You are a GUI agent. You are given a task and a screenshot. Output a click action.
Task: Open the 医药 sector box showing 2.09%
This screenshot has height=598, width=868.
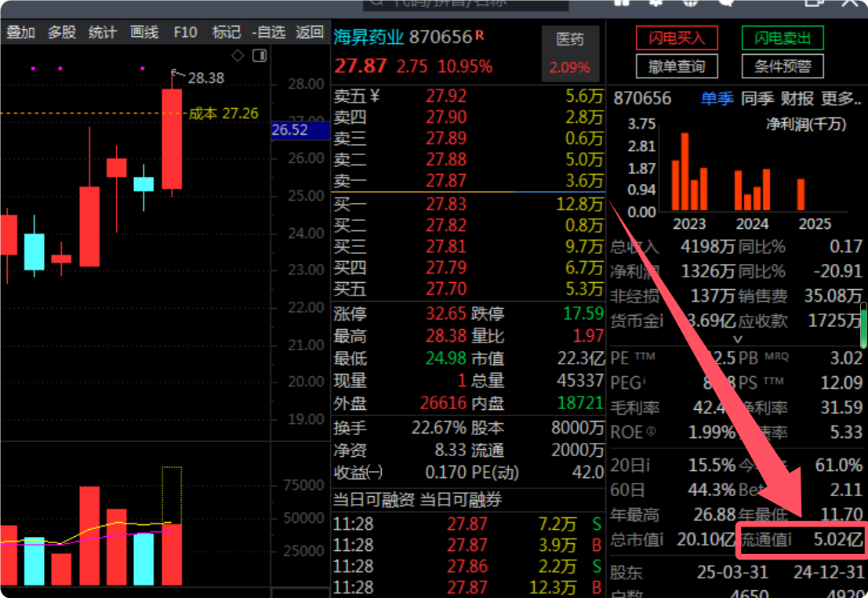pos(569,53)
